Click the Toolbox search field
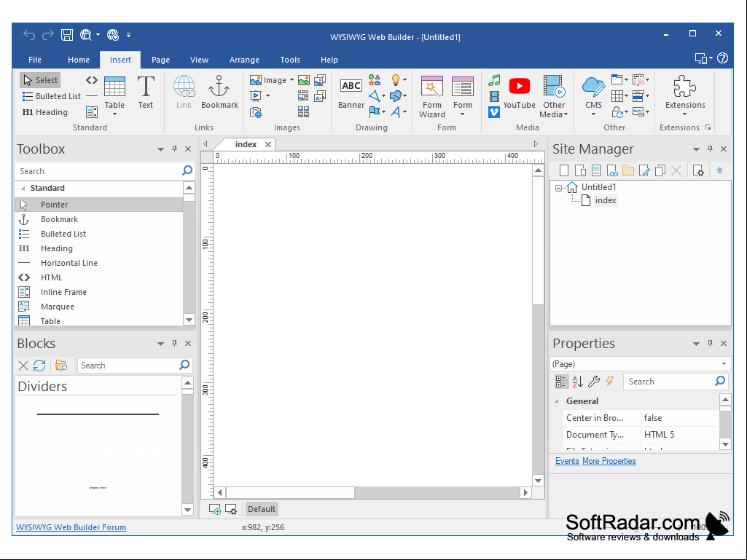Image resolution: width=747 pixels, height=560 pixels. [98, 171]
